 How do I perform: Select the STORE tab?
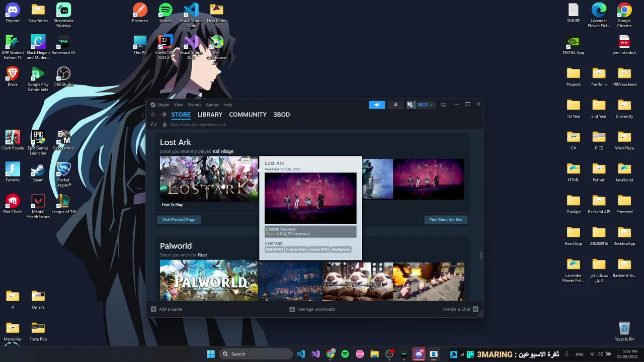tap(181, 115)
